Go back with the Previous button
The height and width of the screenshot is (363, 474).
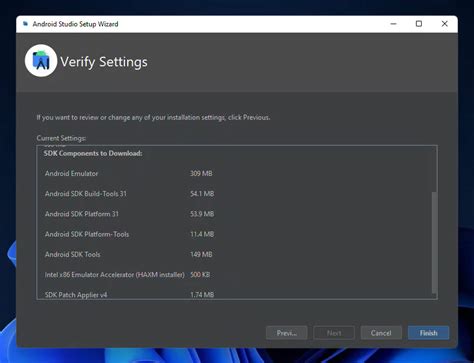pos(287,333)
